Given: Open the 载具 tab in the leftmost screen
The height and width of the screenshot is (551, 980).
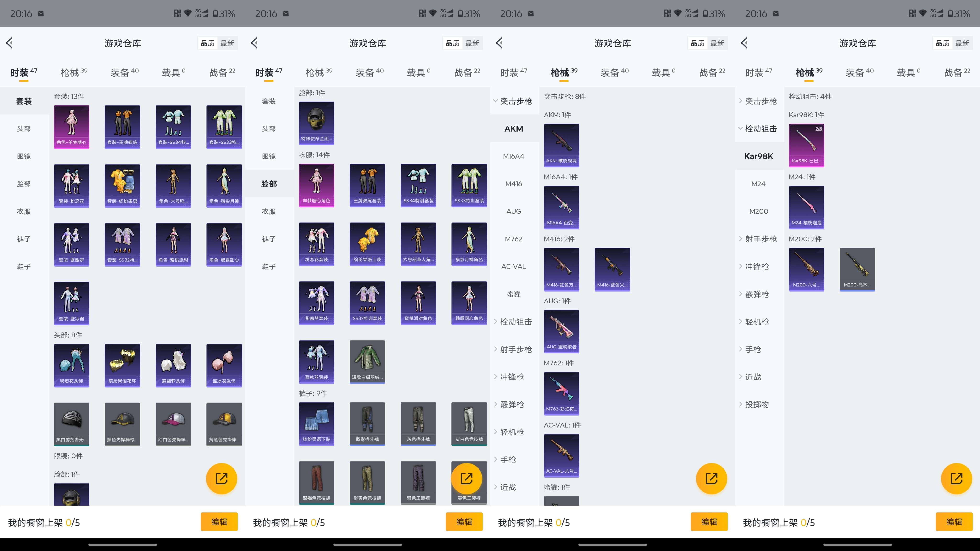Looking at the screenshot, I should click(173, 72).
